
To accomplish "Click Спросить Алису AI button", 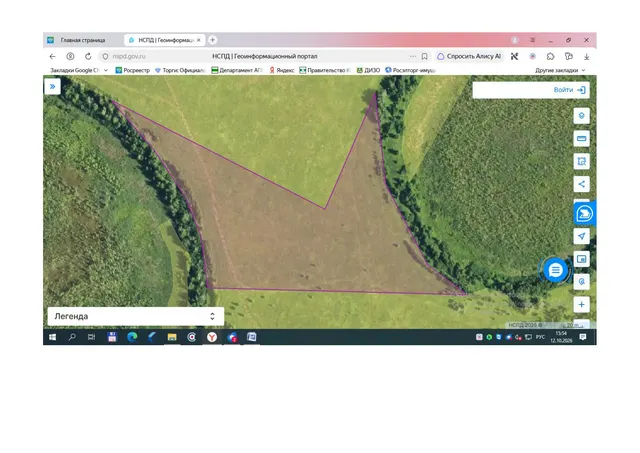I will (469, 56).
